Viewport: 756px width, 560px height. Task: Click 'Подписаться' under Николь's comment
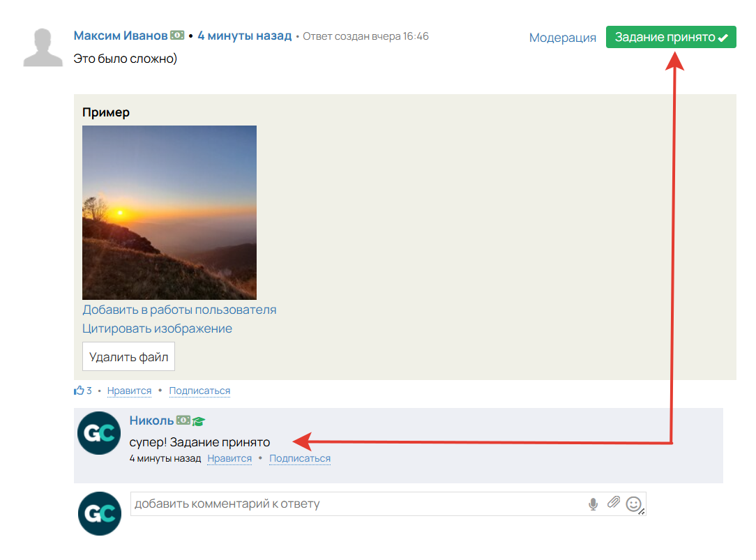coord(300,458)
